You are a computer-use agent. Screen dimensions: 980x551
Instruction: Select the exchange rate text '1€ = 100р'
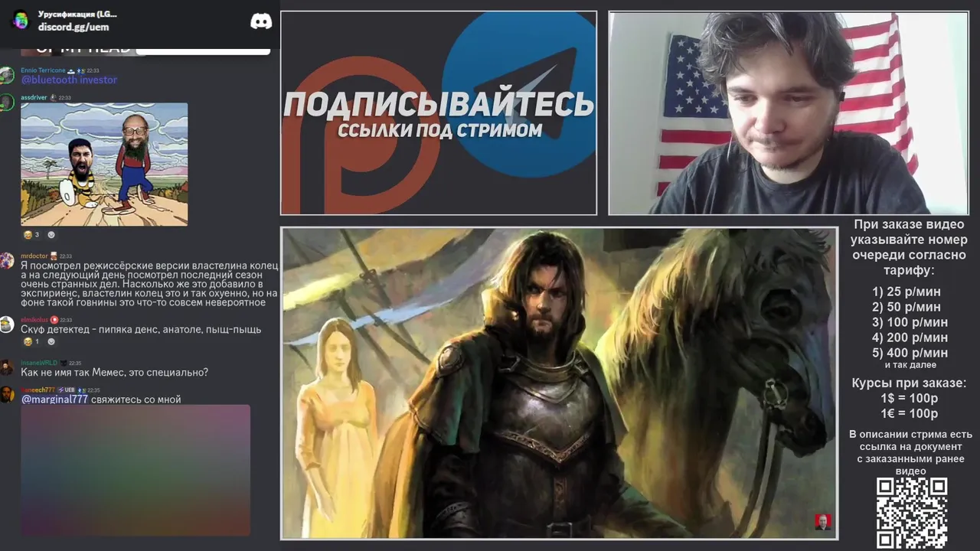click(x=910, y=414)
